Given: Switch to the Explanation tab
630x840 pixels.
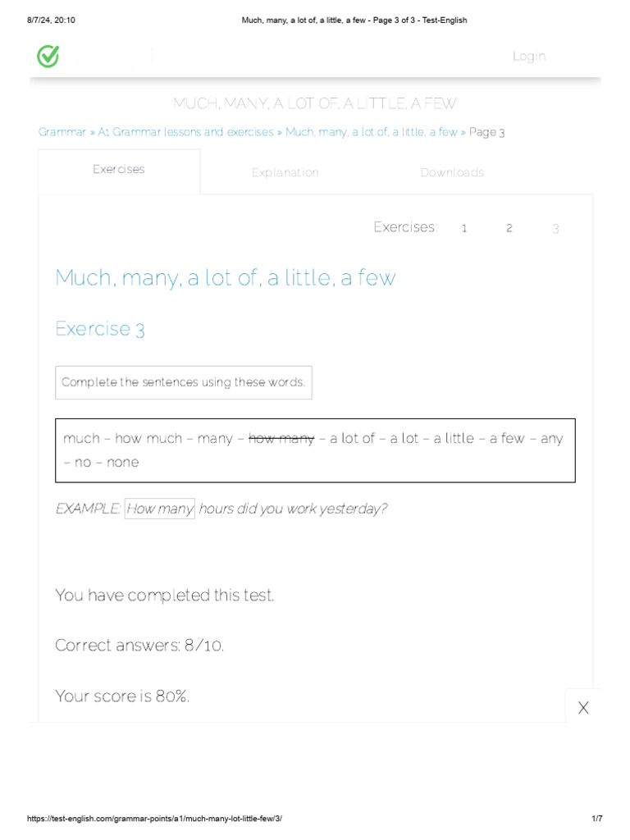Looking at the screenshot, I should click(x=285, y=172).
